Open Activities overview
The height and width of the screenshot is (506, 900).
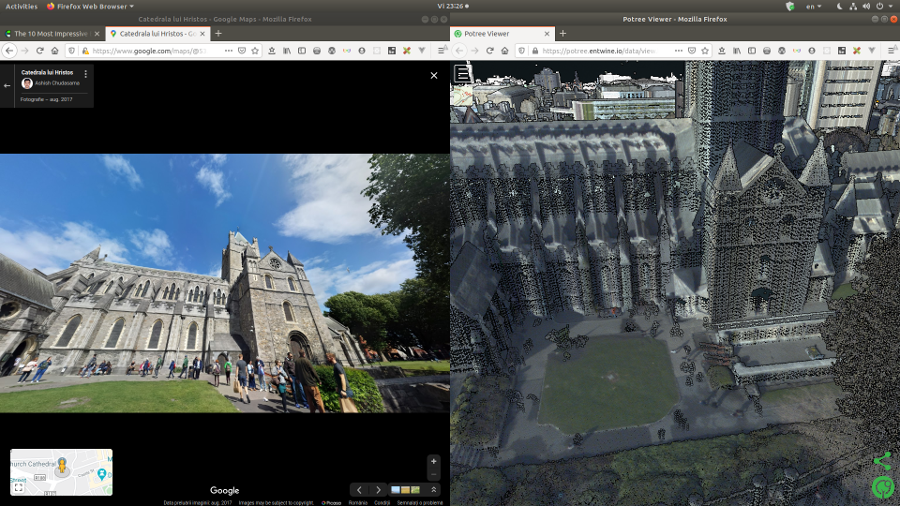[x=21, y=6]
